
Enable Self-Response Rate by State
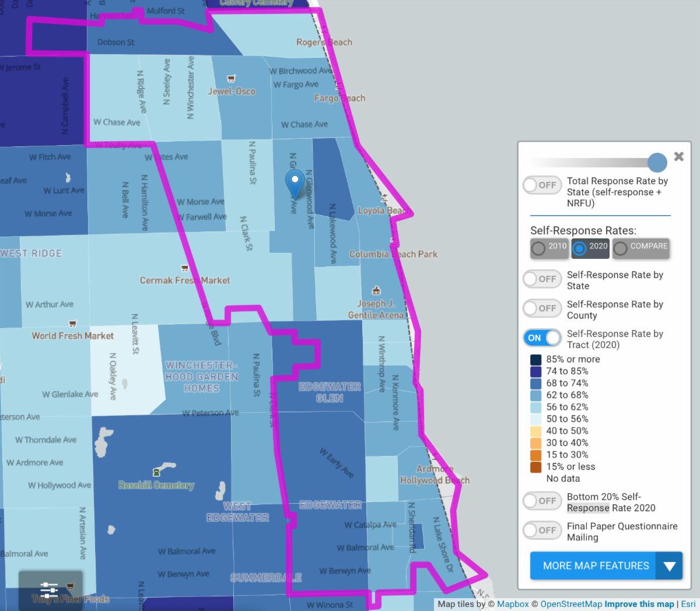tap(542, 279)
